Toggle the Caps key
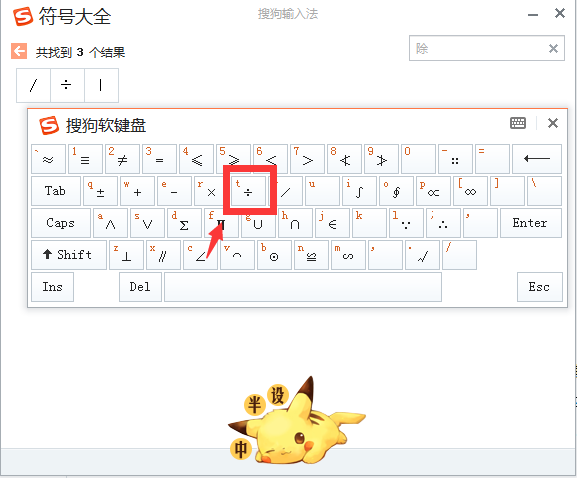577x478 pixels. click(61, 223)
